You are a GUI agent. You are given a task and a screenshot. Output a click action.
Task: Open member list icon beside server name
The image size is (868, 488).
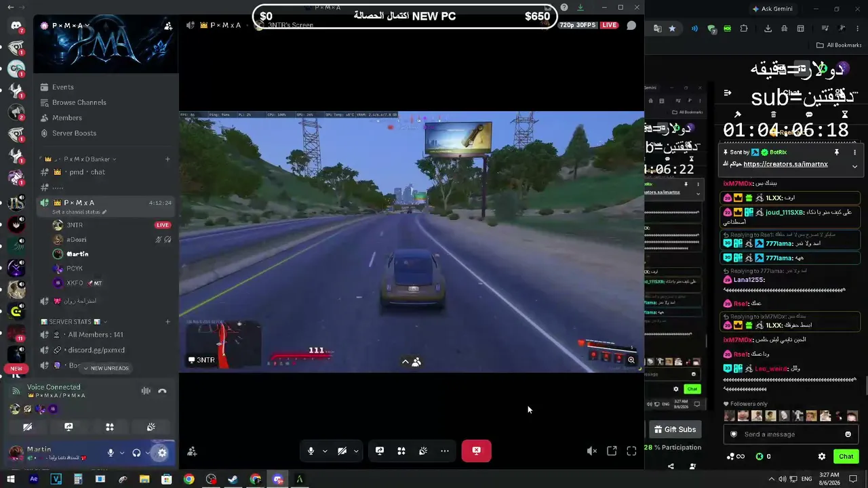click(x=167, y=26)
